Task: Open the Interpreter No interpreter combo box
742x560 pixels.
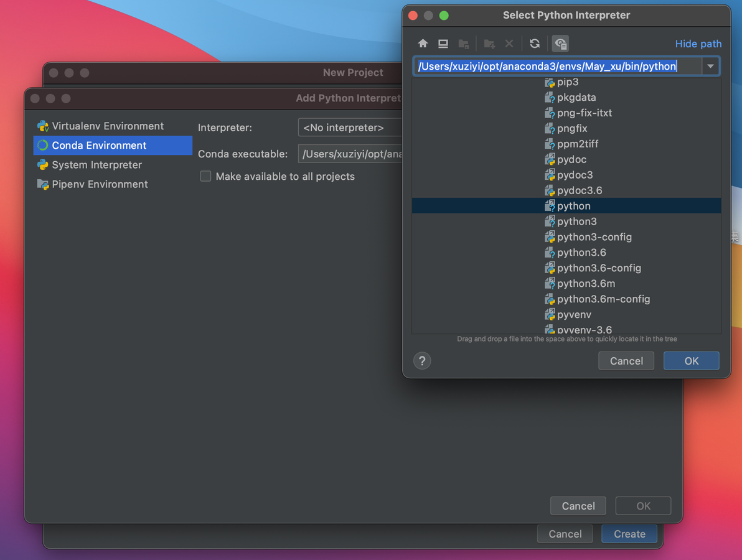Action: pyautogui.click(x=350, y=128)
